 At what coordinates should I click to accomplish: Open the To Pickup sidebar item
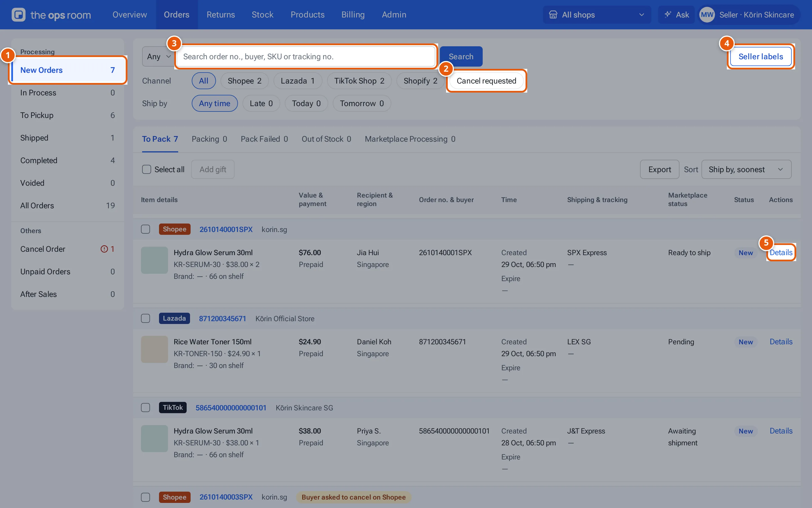tap(67, 115)
